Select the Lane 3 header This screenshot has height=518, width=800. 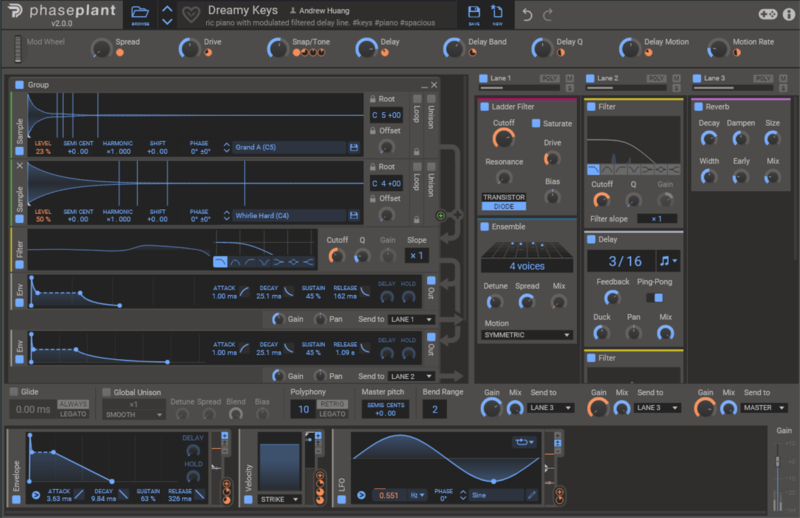[x=713, y=78]
